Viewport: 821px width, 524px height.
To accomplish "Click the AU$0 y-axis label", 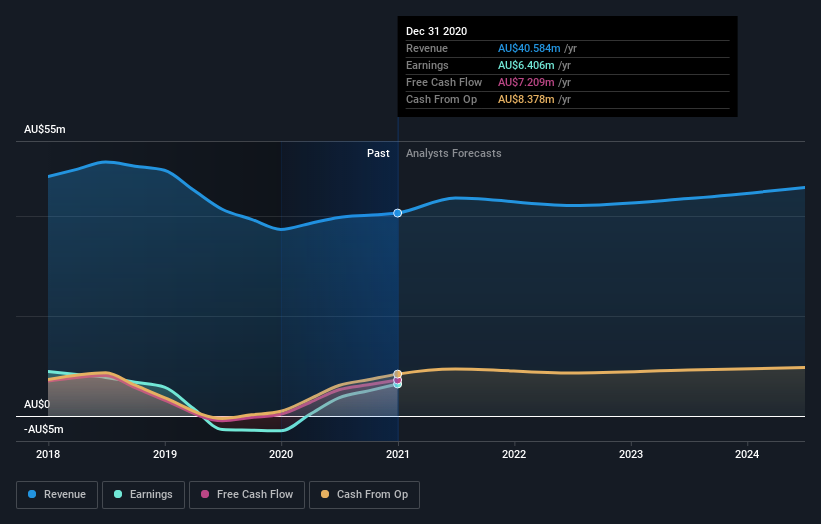I will (x=37, y=405).
